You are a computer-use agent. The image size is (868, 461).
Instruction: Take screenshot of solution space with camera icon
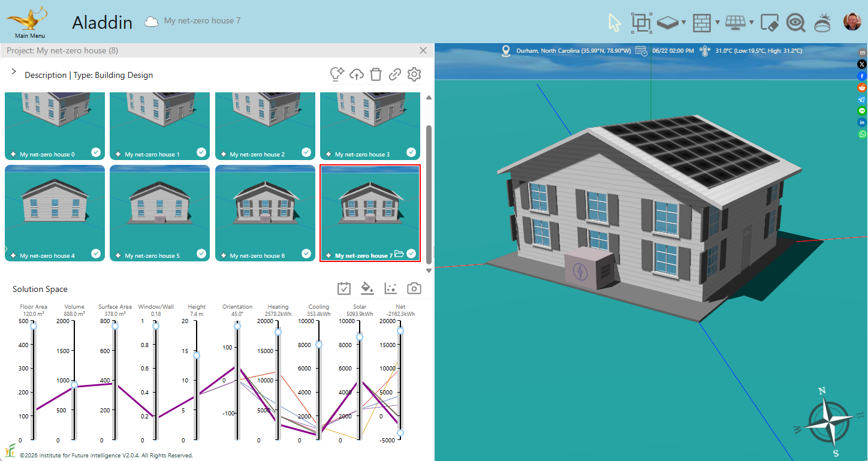[x=414, y=288]
